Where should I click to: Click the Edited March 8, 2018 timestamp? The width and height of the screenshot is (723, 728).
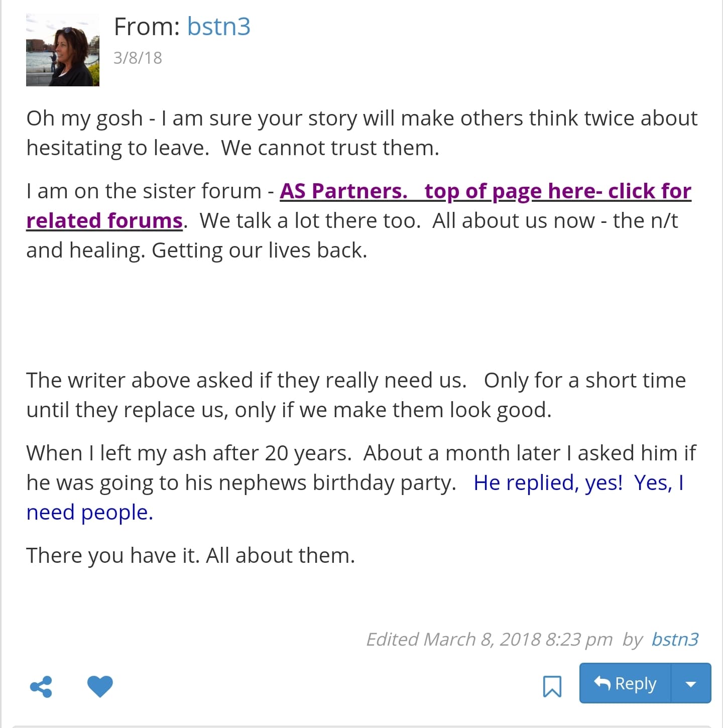[489, 639]
